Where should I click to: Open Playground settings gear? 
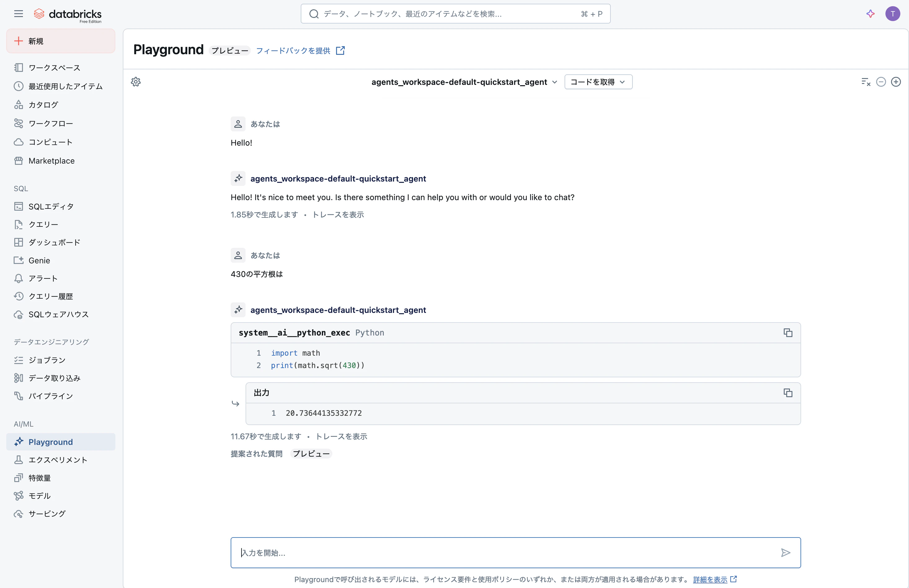[x=135, y=82]
